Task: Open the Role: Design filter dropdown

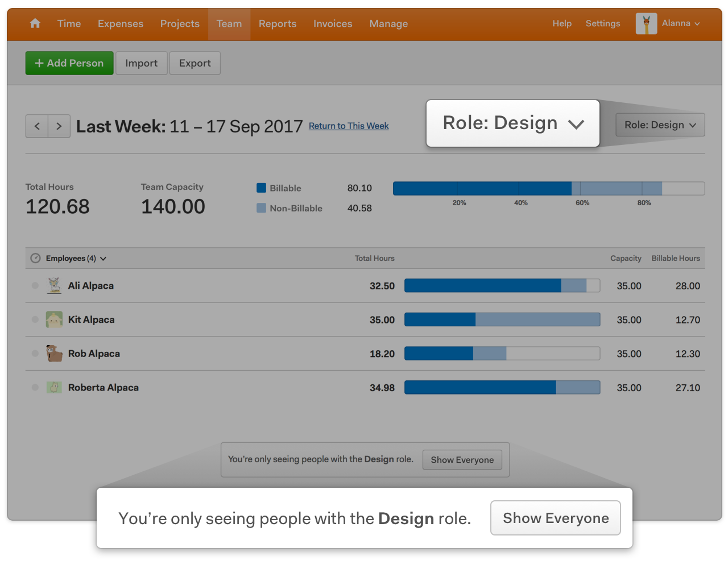Action: [x=660, y=124]
